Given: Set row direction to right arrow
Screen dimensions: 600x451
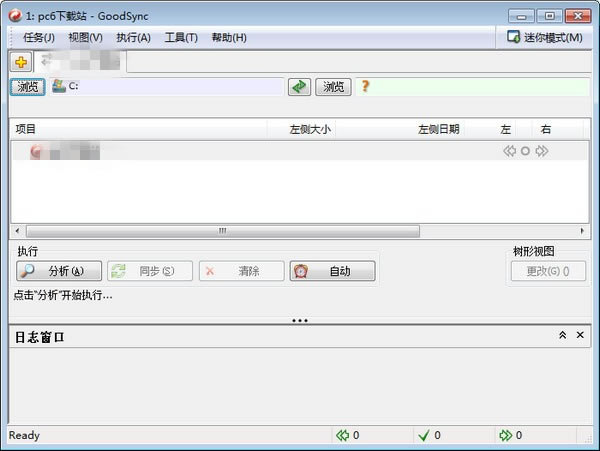Looking at the screenshot, I should pyautogui.click(x=542, y=151).
